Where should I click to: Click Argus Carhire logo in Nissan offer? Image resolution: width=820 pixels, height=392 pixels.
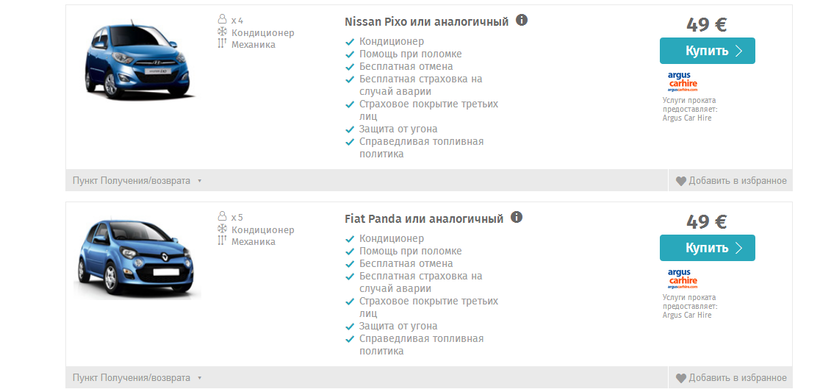[x=682, y=82]
